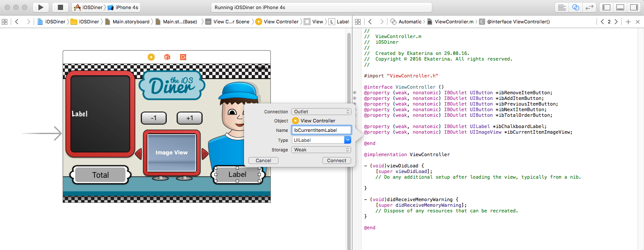644x250 pixels.
Task: Click Main.st...(Base) in jump bar
Action: pyautogui.click(x=176, y=22)
